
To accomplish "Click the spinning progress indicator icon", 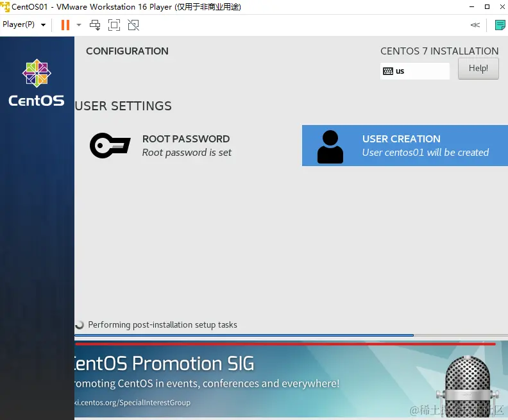I will (x=80, y=325).
